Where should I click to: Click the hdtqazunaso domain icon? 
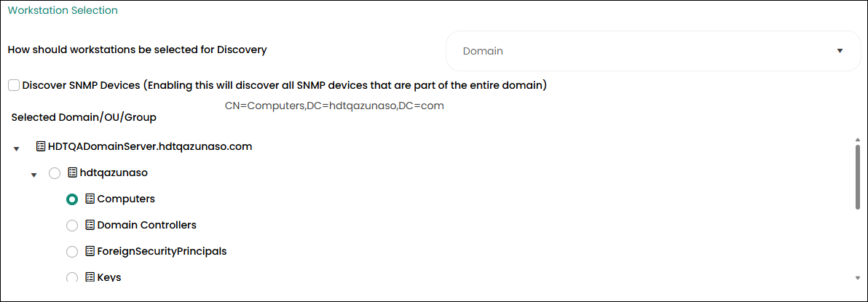(x=72, y=173)
